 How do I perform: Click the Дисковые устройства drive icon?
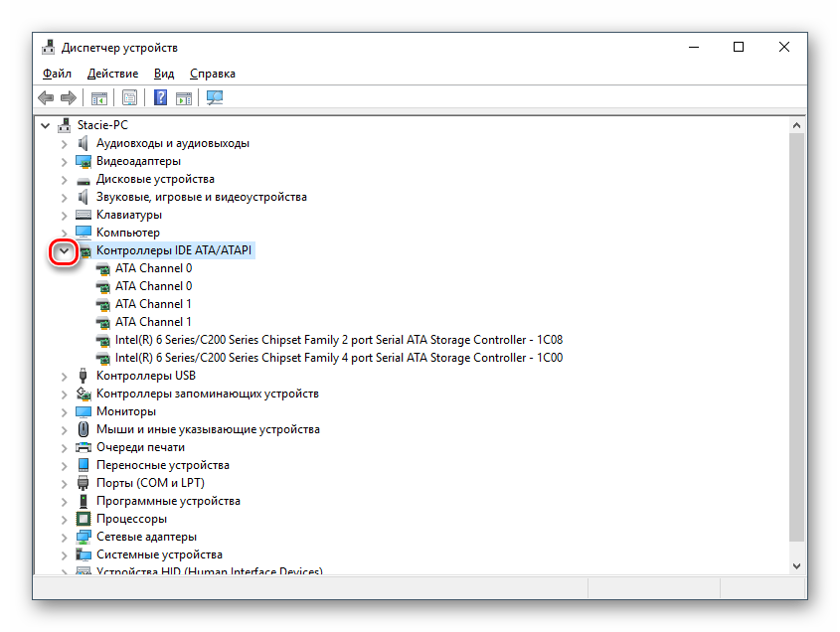point(84,180)
